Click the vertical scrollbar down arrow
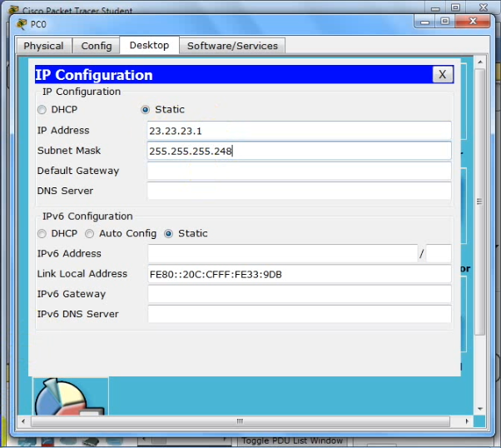 click(x=480, y=409)
